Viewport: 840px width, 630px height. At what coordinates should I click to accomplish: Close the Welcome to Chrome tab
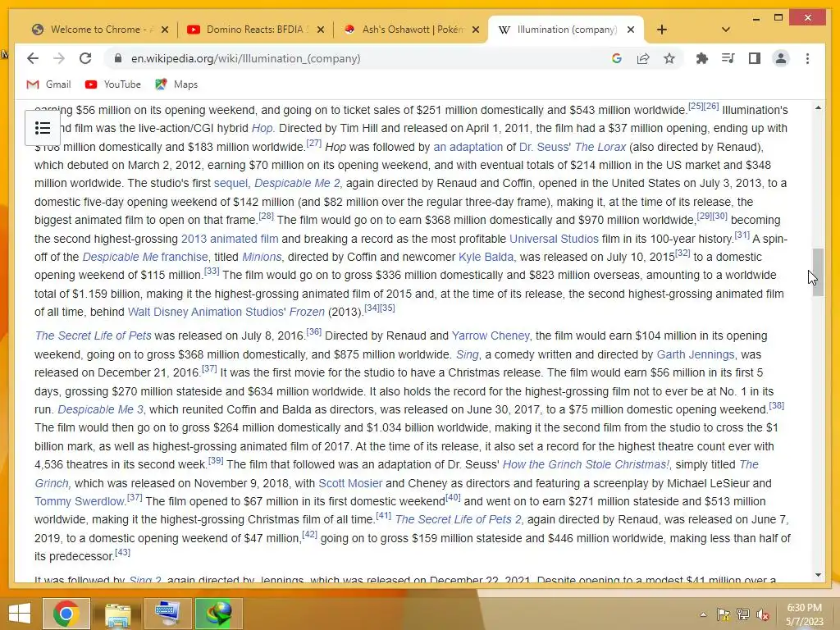click(165, 30)
